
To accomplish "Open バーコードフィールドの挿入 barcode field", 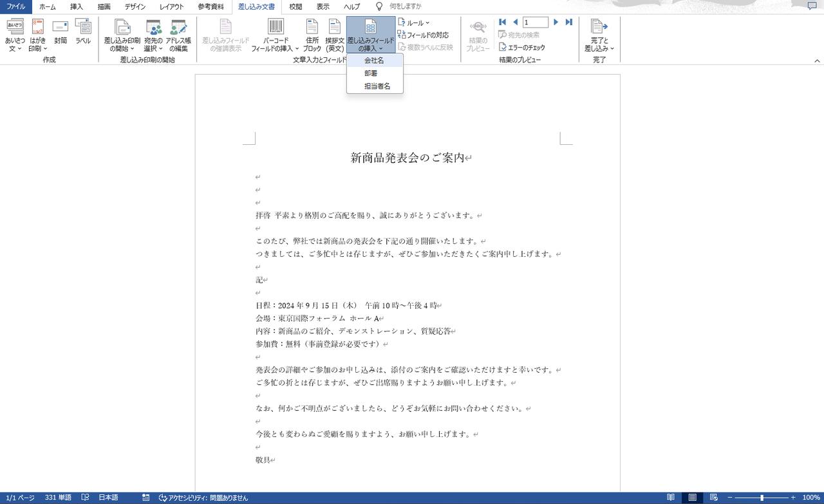I will point(275,35).
